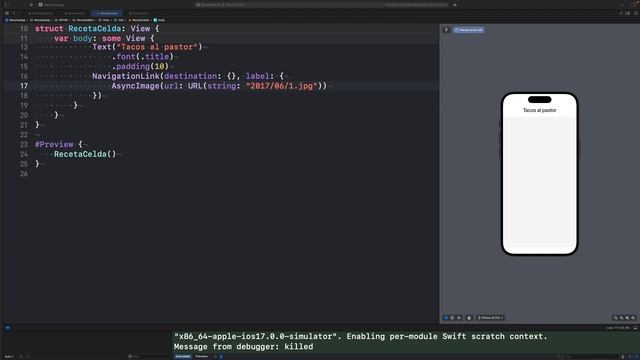Open the View folder breadcrumb

tap(104, 20)
